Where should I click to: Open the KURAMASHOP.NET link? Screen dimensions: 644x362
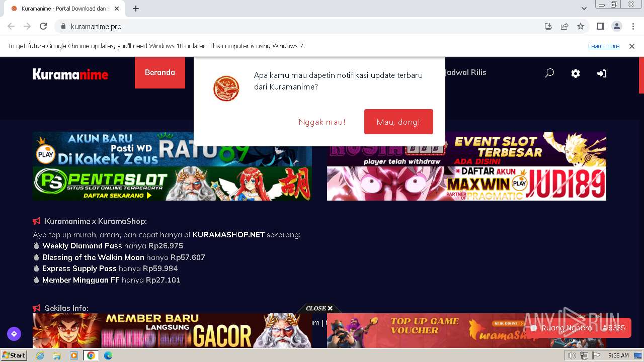228,235
